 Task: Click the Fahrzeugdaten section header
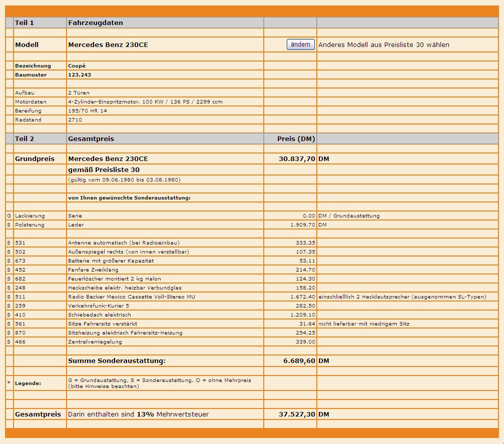click(x=96, y=23)
